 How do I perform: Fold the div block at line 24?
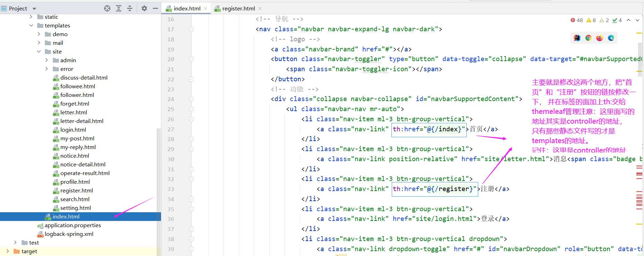pos(191,99)
